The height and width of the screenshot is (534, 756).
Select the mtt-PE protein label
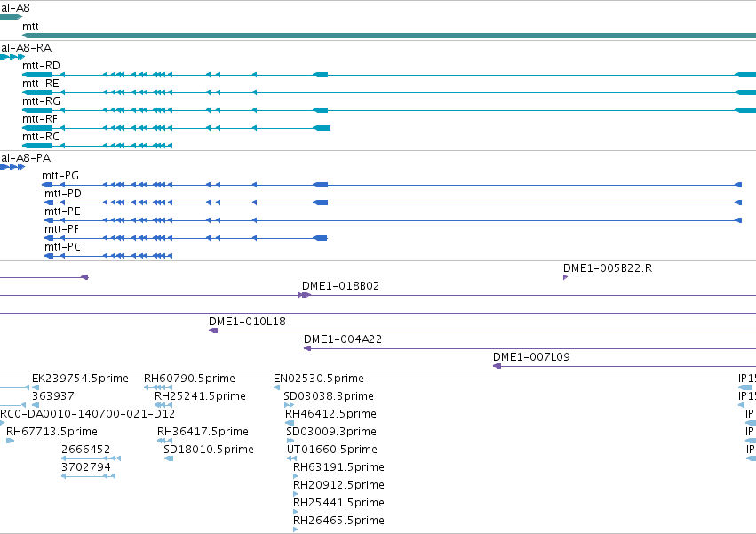62,211
